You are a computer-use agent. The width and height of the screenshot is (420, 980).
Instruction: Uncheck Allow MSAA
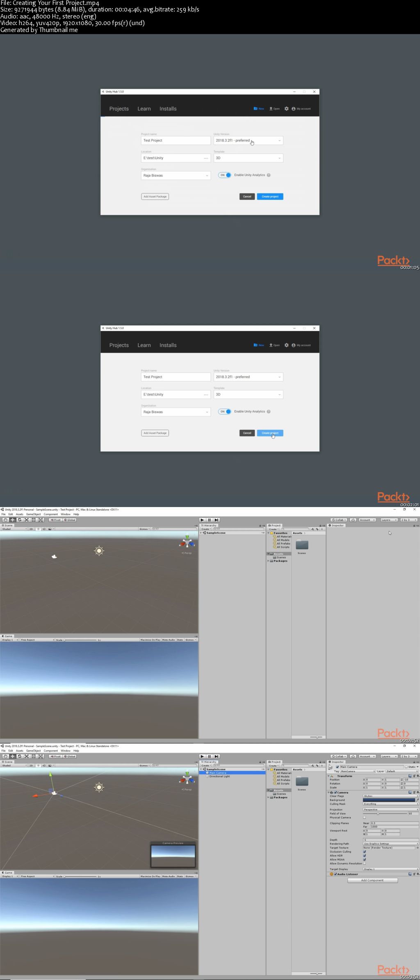[364, 859]
